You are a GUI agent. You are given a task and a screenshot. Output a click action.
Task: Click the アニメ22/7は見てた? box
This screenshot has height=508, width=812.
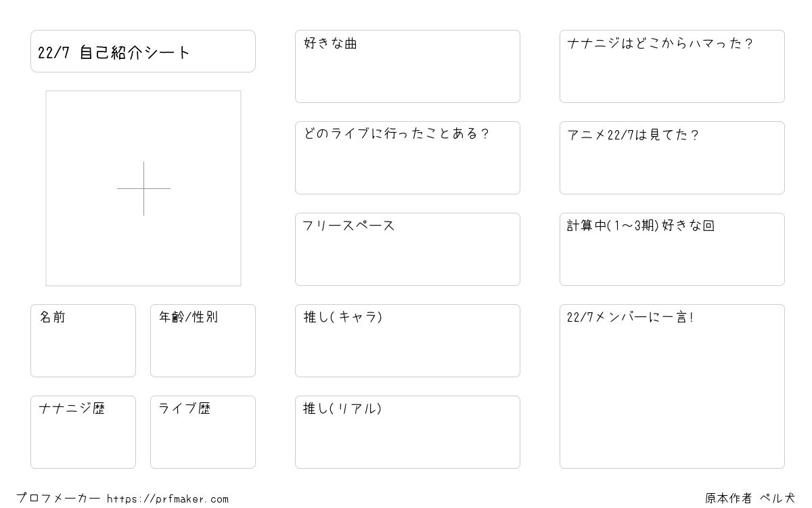tap(672, 158)
